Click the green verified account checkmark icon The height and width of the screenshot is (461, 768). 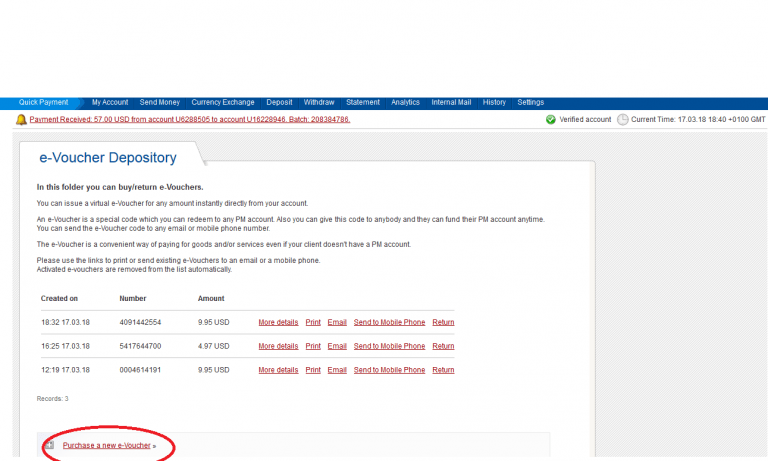tap(550, 120)
